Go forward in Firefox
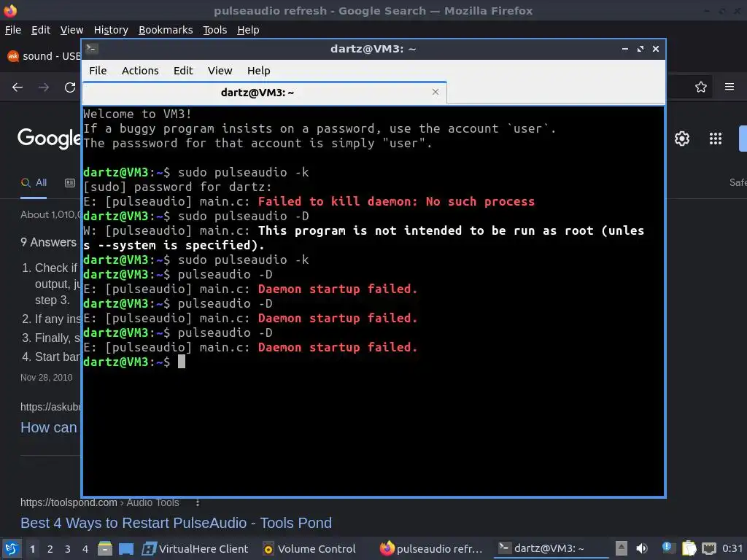Image resolution: width=747 pixels, height=560 pixels. tap(44, 87)
